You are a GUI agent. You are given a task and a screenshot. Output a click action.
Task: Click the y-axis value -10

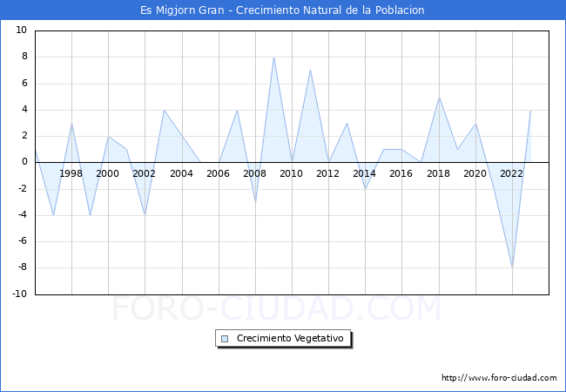[x=20, y=294]
